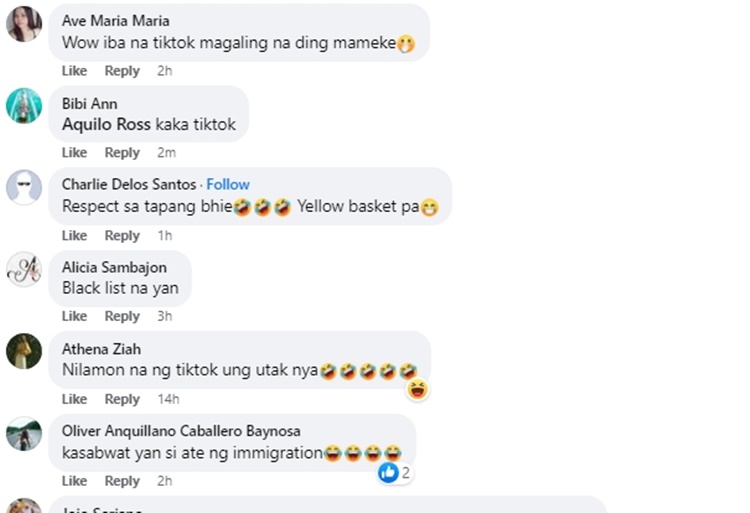Open the 14h timestamp on Athena's comment
Image resolution: width=750 pixels, height=513 pixels.
coord(168,399)
